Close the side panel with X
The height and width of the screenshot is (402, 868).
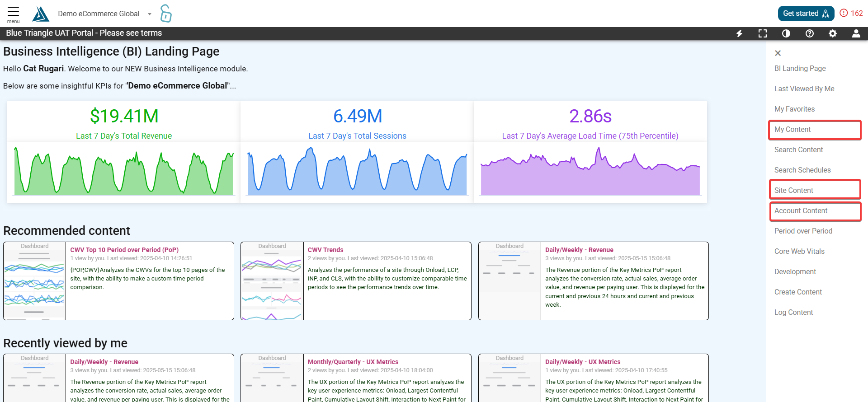pyautogui.click(x=778, y=53)
